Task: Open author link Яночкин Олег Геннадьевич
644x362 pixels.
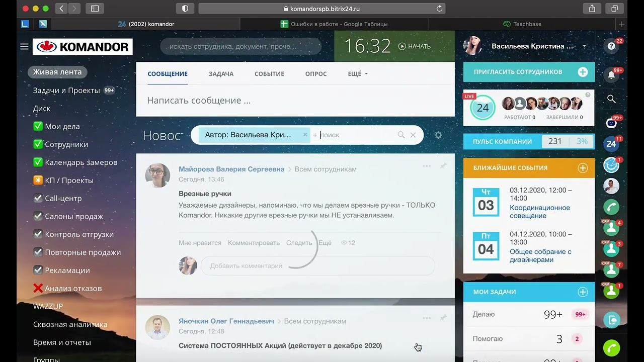Action: [226, 321]
